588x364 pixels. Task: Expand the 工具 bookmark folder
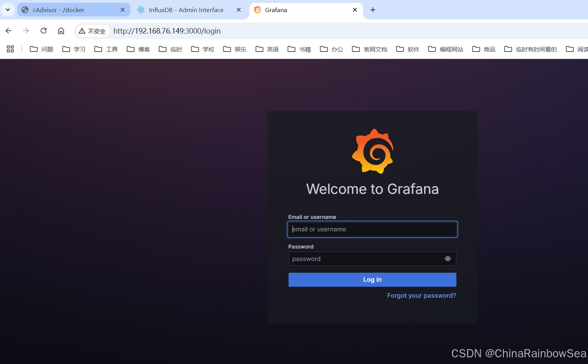pyautogui.click(x=106, y=49)
